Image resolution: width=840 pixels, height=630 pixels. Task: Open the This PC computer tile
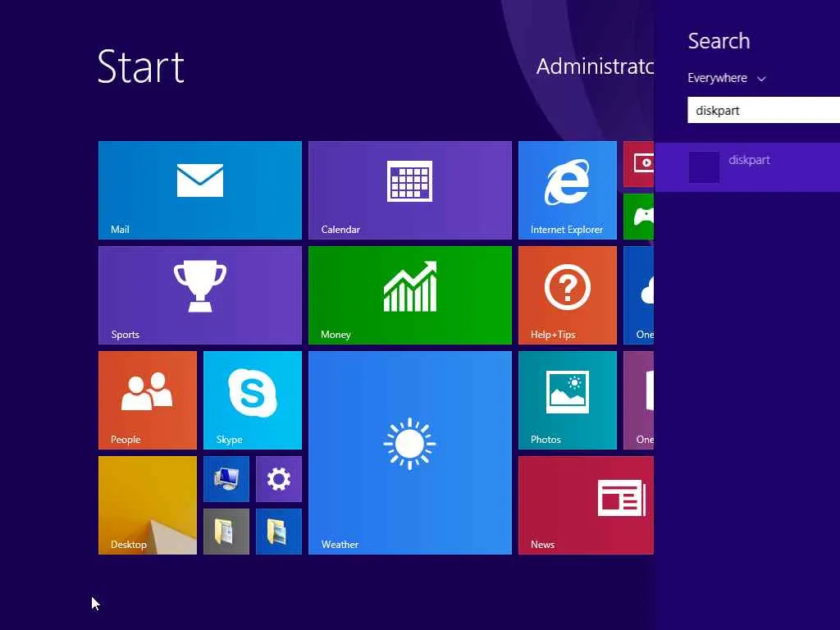[226, 479]
